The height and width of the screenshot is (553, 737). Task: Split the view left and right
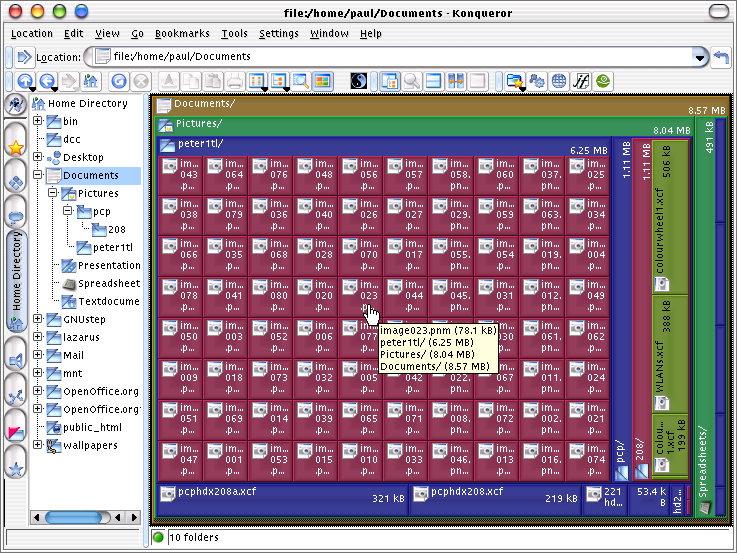[x=455, y=81]
